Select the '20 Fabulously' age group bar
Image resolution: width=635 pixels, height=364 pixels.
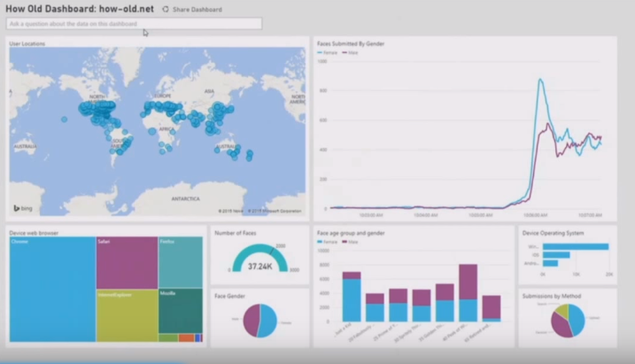coord(375,307)
